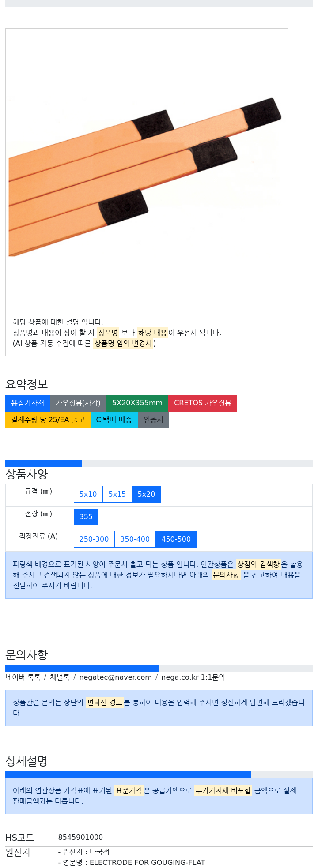Click the 5X20X355mm green tag
The height and width of the screenshot is (868, 318).
coord(137,403)
